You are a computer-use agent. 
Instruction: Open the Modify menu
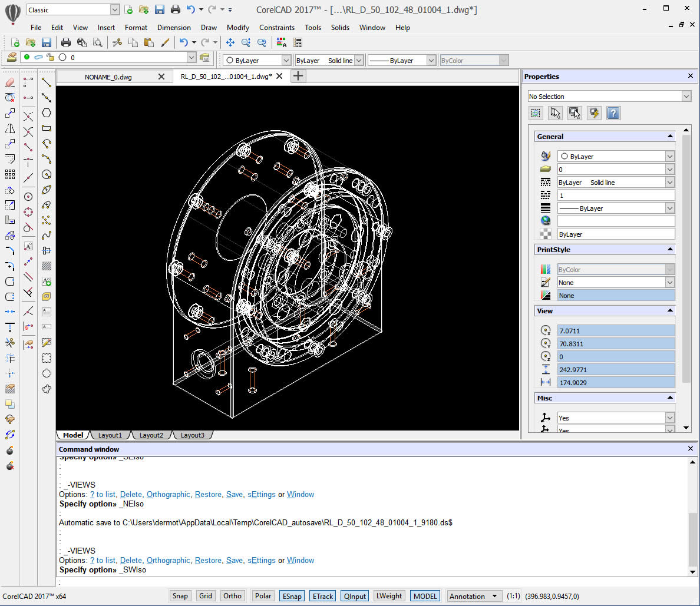tap(238, 28)
